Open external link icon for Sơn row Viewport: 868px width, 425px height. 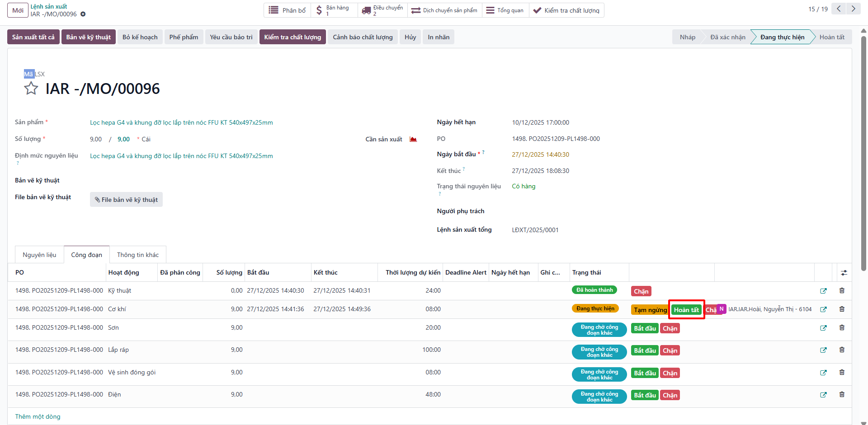click(823, 328)
